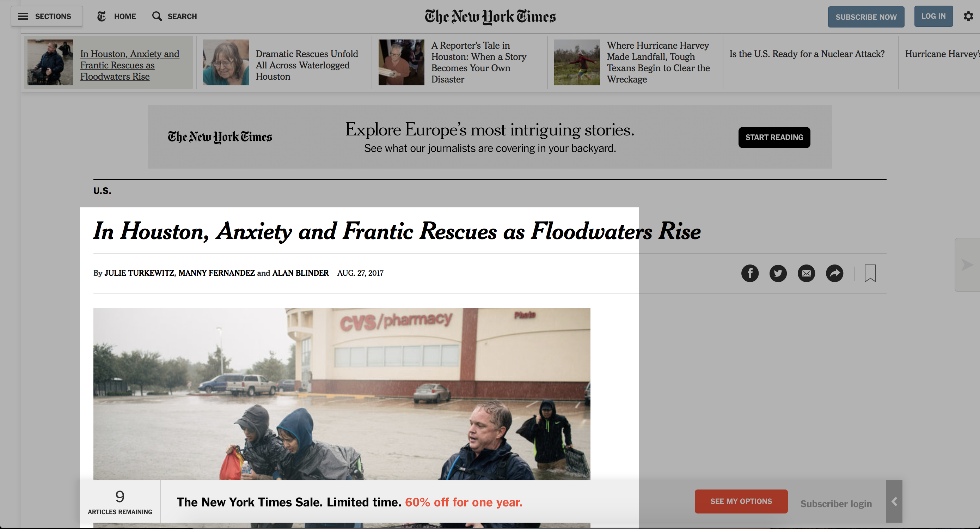Click Start Reading in Europe ad
980x529 pixels.
774,138
